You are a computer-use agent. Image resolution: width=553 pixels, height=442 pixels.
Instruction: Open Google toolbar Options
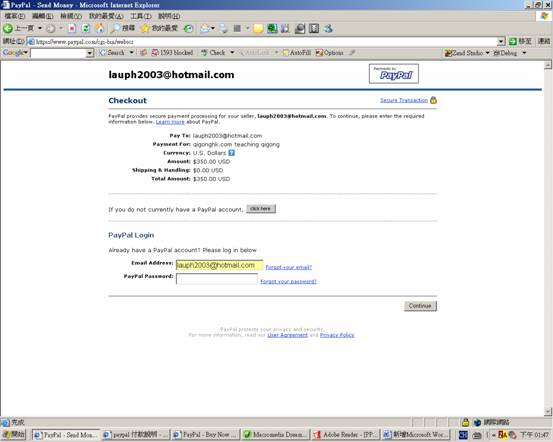tap(329, 53)
